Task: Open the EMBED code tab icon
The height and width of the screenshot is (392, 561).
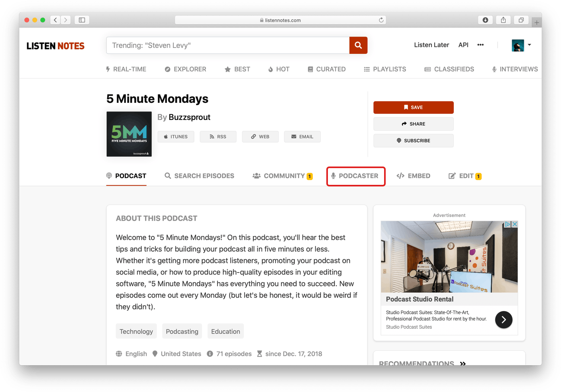Action: coord(400,176)
